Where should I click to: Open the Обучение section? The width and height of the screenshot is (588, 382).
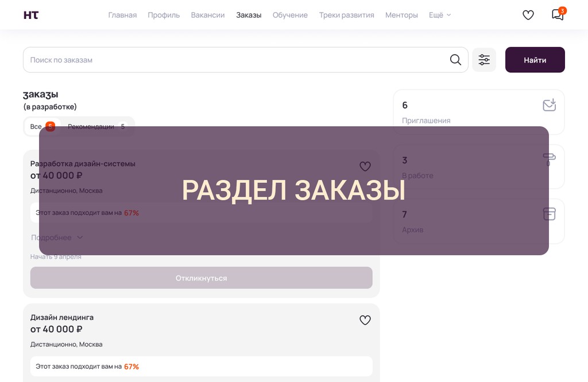coord(290,15)
